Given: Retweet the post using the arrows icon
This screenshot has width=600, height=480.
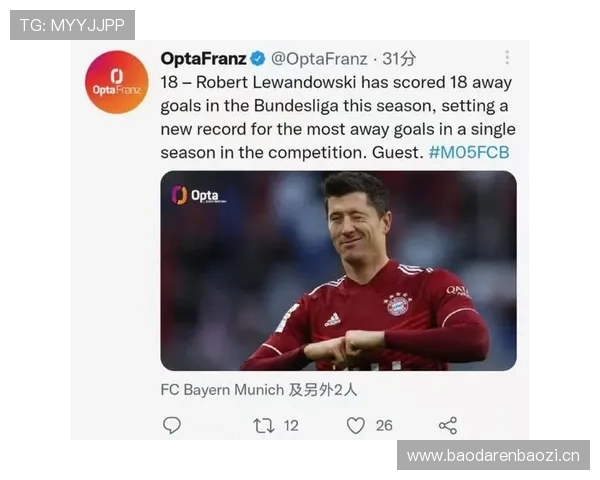Looking at the screenshot, I should click(x=264, y=426).
